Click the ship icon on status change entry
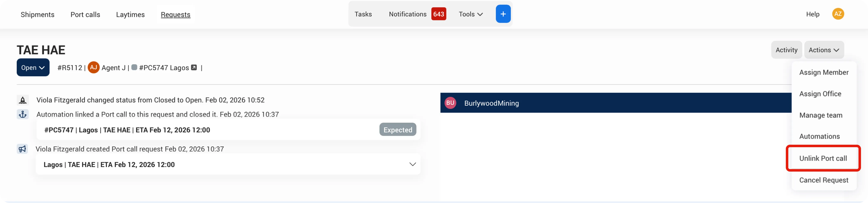 coord(23,100)
